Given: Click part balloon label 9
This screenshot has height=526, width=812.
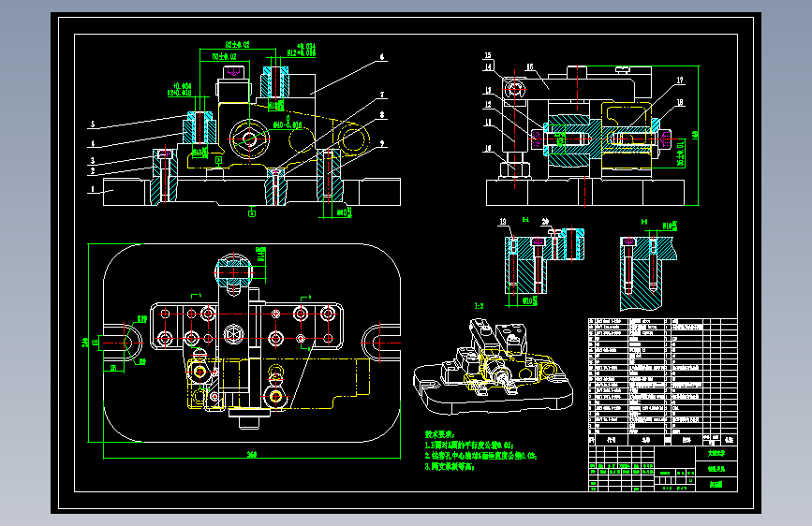Looking at the screenshot, I should click(382, 143).
